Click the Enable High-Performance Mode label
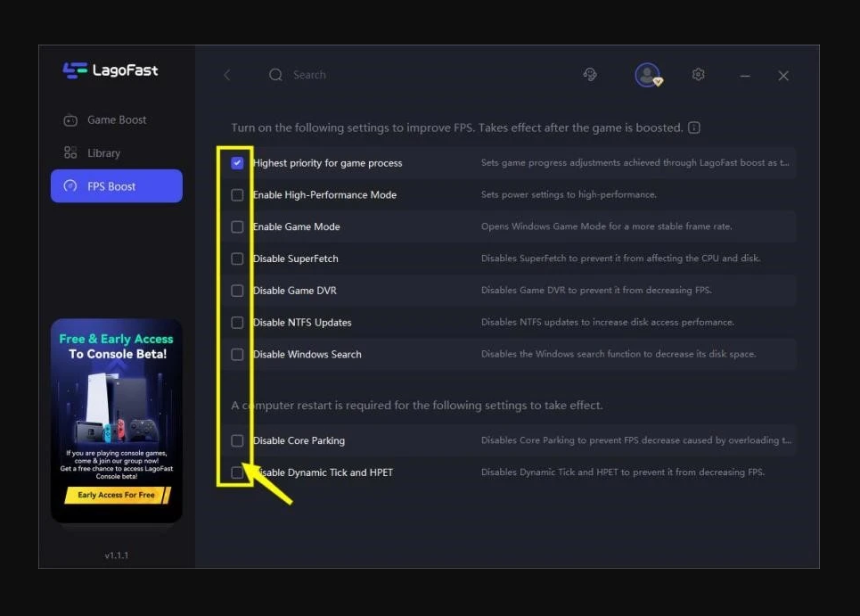Viewport: 860px width, 616px height. click(324, 194)
